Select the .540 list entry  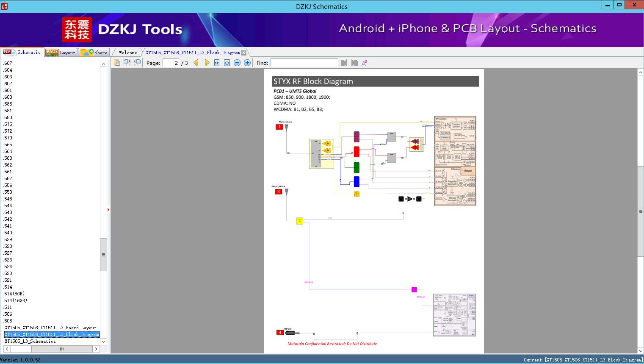click(8, 233)
